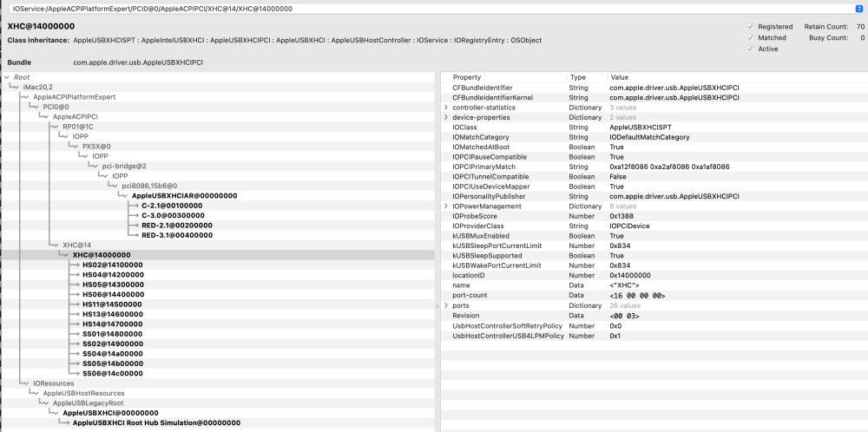
Task: Select the AppleACPIPCI tree item
Action: (x=76, y=117)
